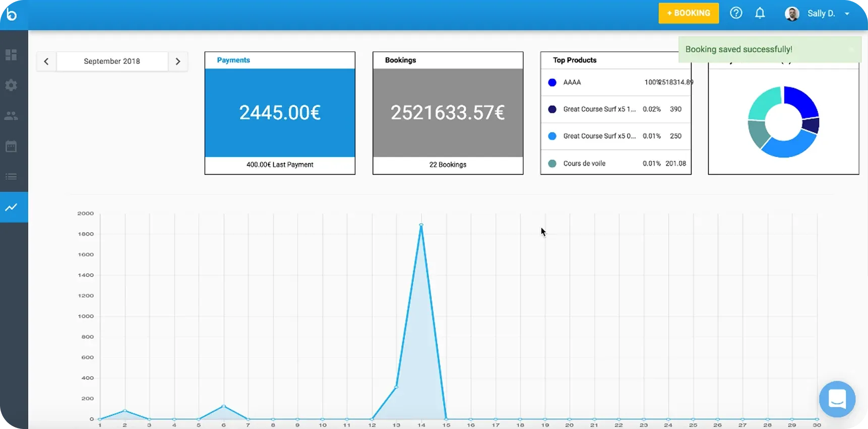Click the data point peak on day 14
The image size is (868, 429).
click(421, 225)
